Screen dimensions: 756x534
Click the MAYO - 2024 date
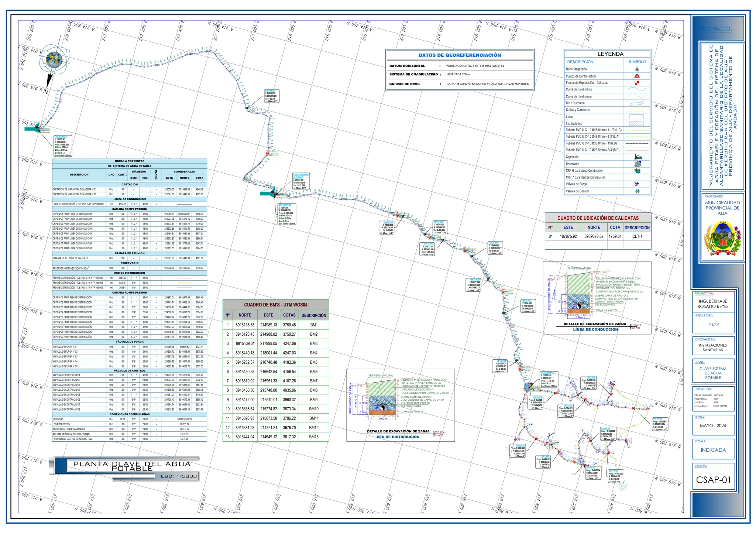(x=713, y=426)
